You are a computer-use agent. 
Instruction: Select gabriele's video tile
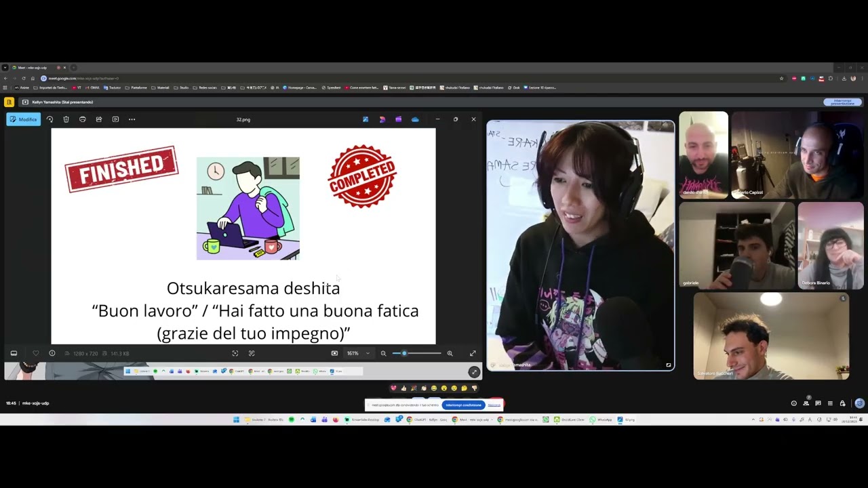click(x=736, y=245)
